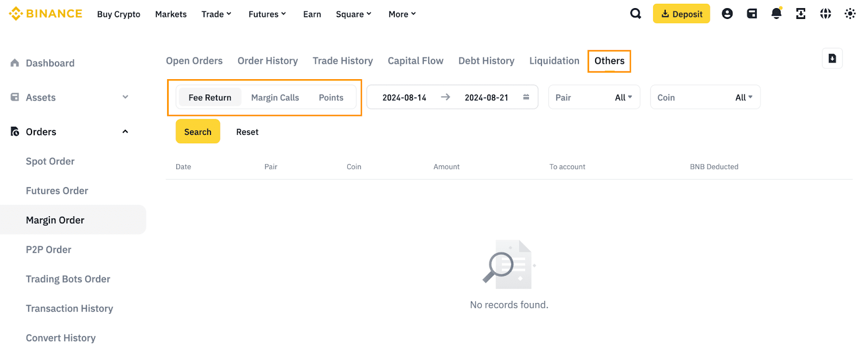Open the date range calendar icon
Viewport: 868px width, 355px height.
(526, 97)
